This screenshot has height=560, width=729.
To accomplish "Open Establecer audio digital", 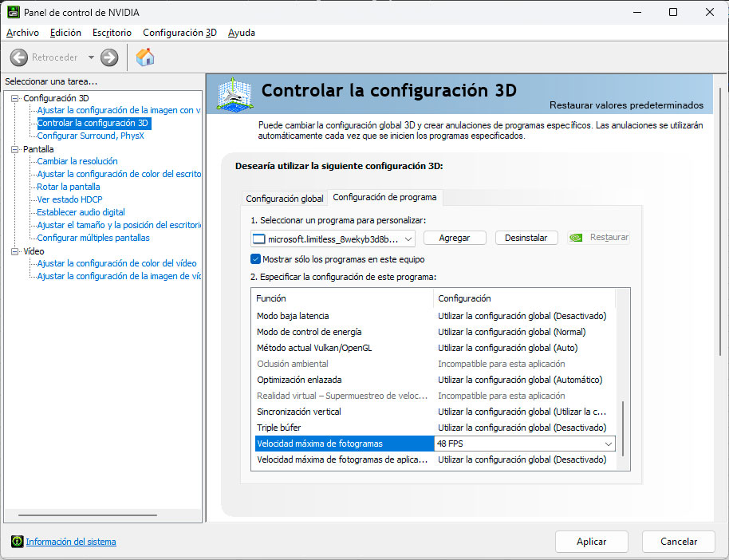I will (x=81, y=212).
